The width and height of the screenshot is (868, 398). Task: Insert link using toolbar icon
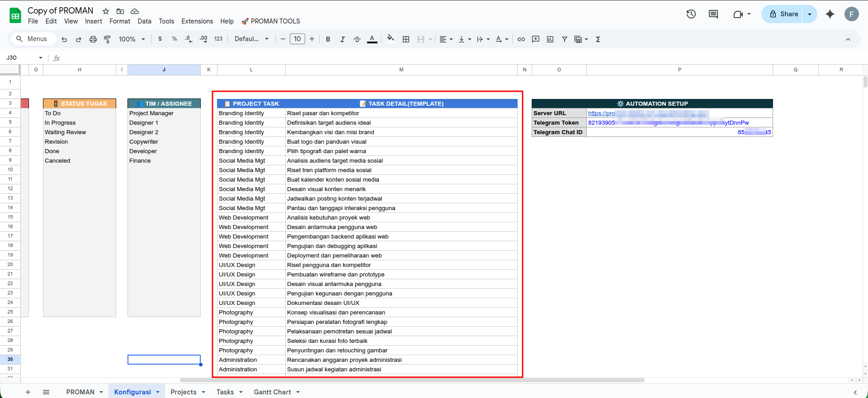click(521, 39)
